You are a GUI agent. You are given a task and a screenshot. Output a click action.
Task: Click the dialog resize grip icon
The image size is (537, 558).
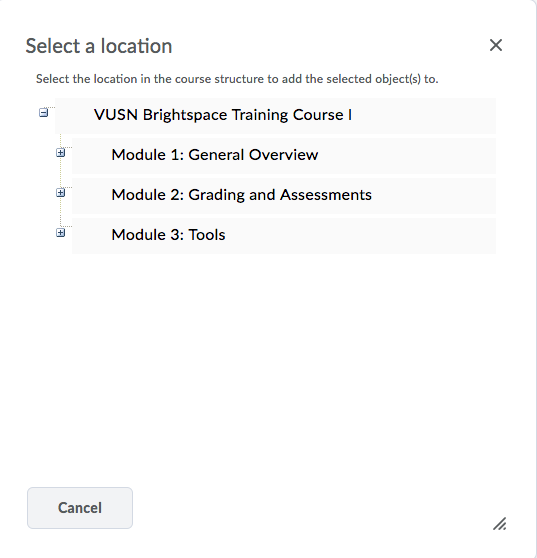(500, 524)
